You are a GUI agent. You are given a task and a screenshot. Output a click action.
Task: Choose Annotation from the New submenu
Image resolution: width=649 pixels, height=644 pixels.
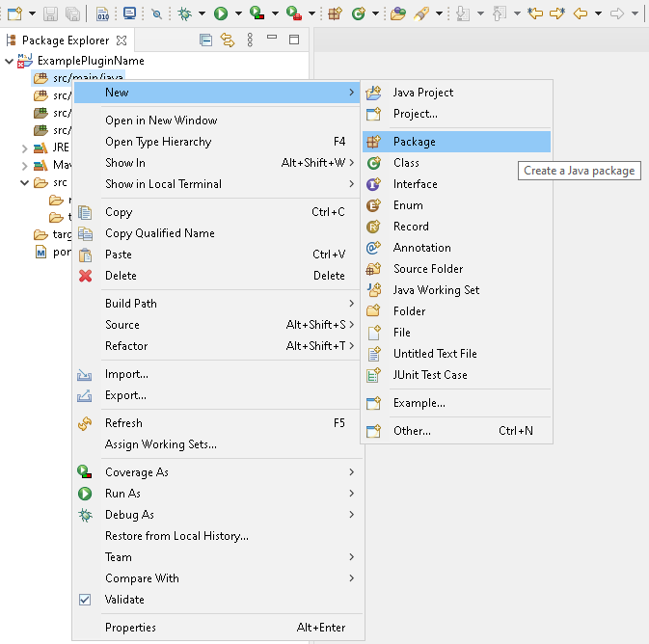[x=456, y=248]
